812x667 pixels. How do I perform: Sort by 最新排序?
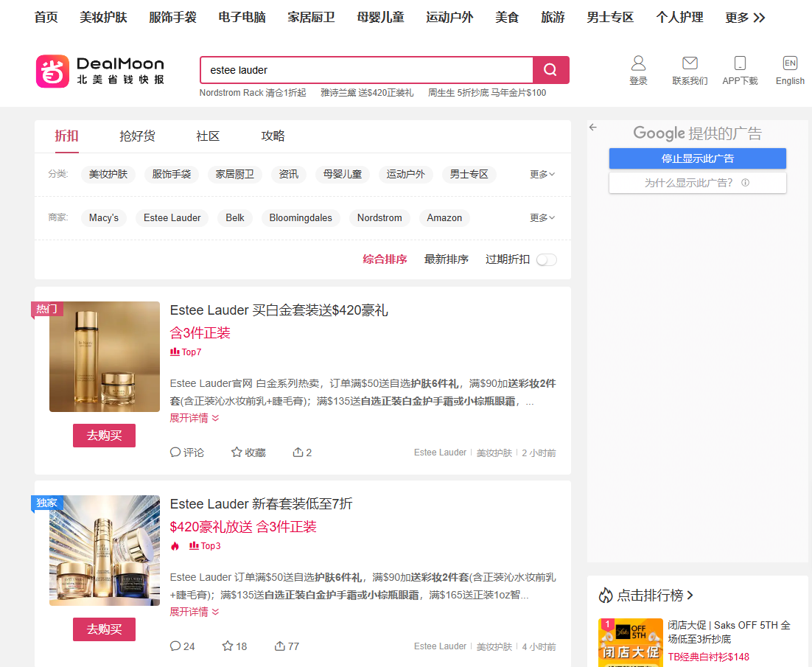click(447, 259)
